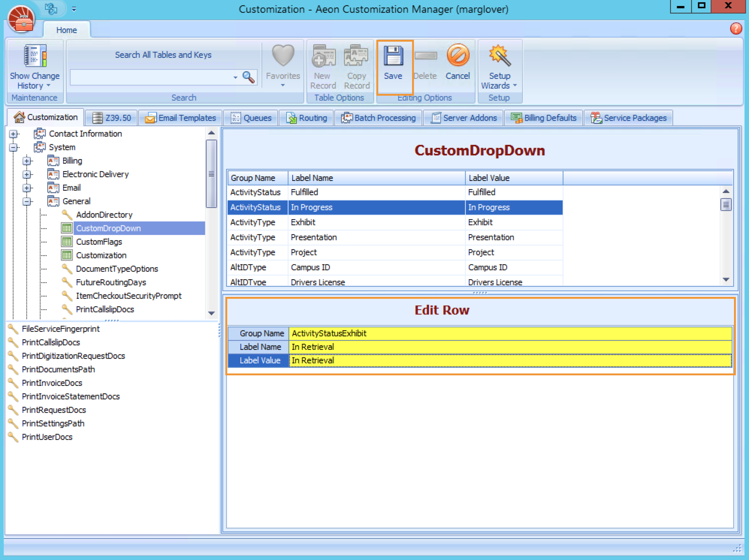The height and width of the screenshot is (560, 749).
Task: Open the search box dropdown arrow
Action: 236,77
